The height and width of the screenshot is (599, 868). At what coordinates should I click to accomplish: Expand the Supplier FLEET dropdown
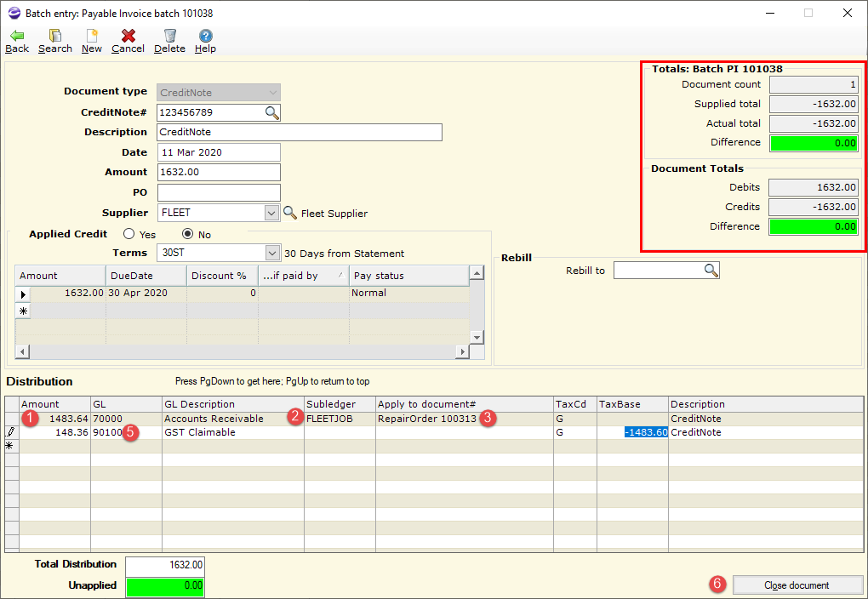(x=271, y=213)
